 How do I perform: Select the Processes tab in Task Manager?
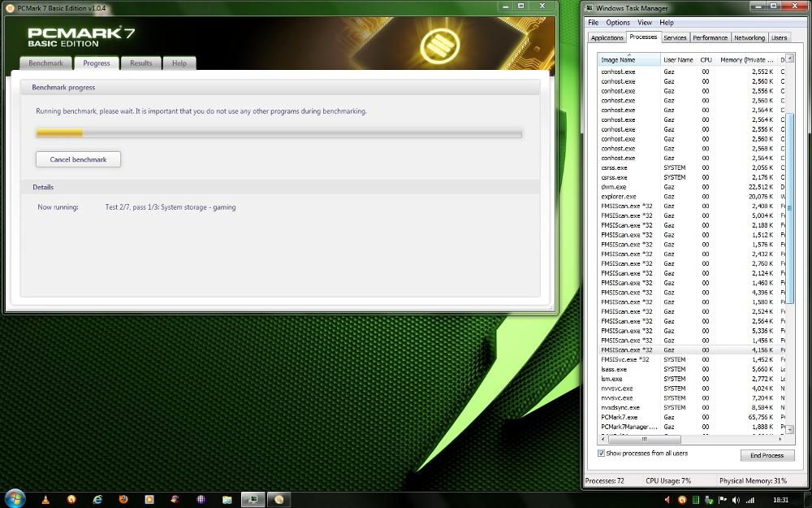(x=643, y=37)
